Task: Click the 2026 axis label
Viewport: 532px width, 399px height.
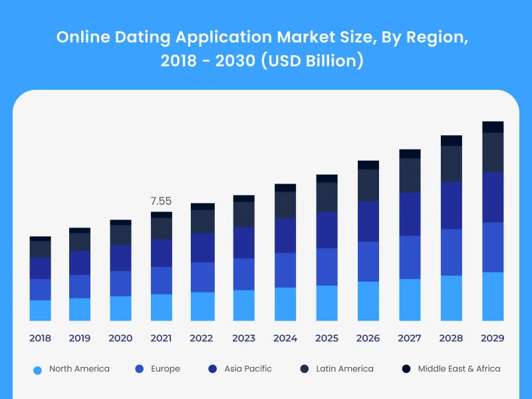Action: [368, 338]
